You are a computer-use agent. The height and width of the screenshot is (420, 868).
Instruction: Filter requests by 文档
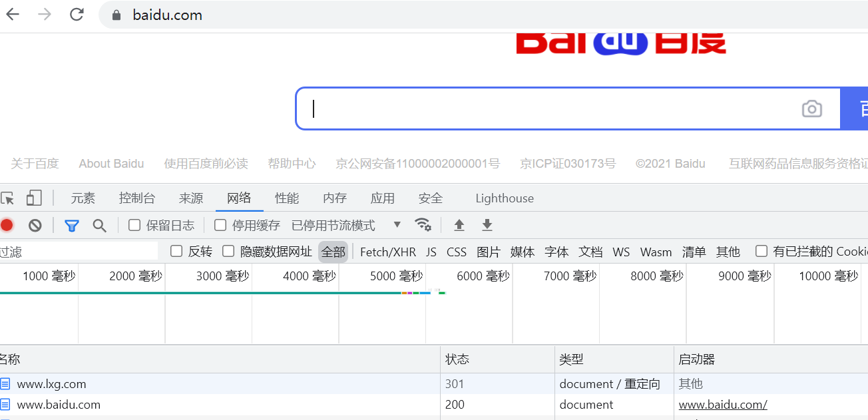590,252
